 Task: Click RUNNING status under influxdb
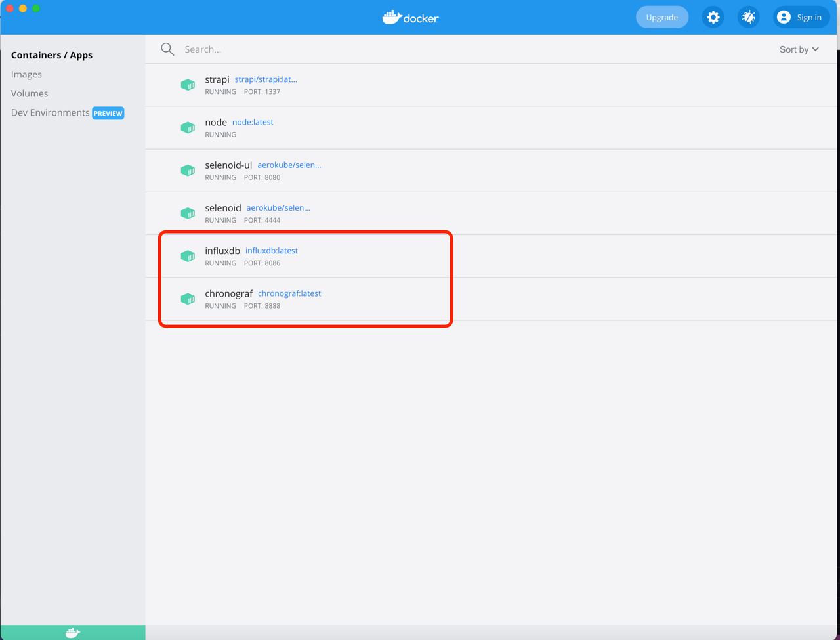pyautogui.click(x=220, y=263)
